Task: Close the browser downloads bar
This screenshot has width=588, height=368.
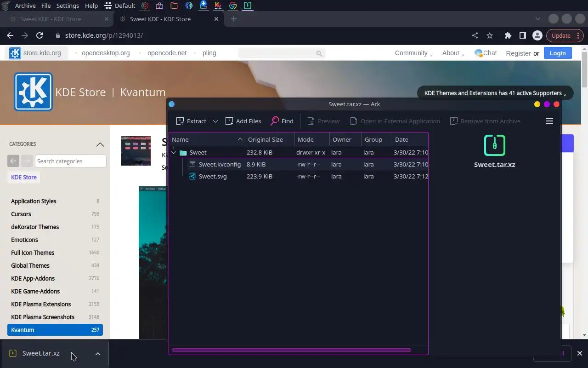Action: (x=579, y=353)
